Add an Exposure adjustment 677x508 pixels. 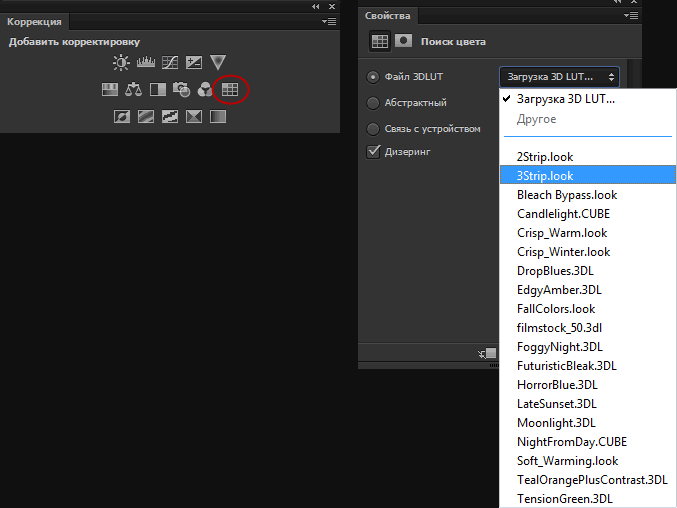pos(194,63)
